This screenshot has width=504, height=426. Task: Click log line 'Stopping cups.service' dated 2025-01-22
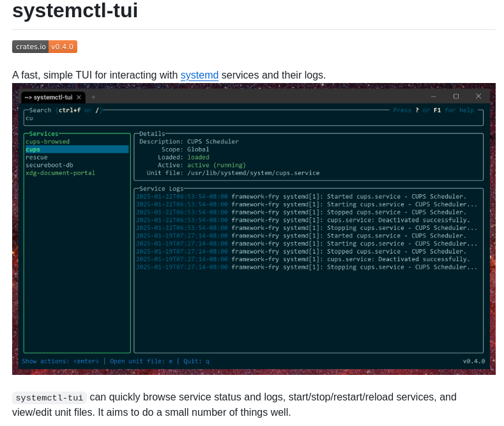point(307,228)
